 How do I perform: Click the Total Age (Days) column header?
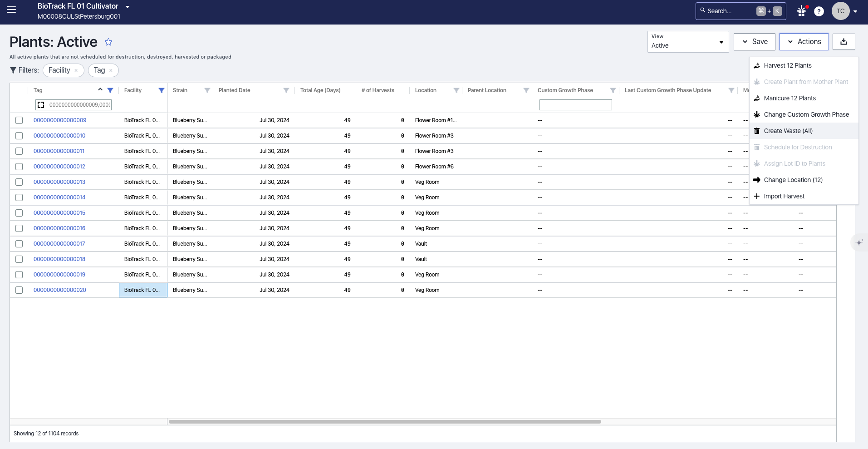click(x=320, y=90)
